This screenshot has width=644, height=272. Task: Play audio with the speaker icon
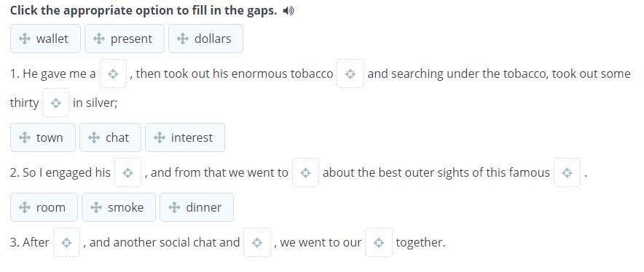(x=288, y=11)
